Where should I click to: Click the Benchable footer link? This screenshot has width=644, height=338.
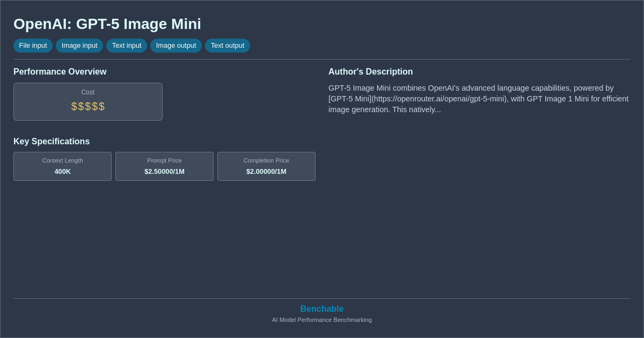tap(321, 308)
